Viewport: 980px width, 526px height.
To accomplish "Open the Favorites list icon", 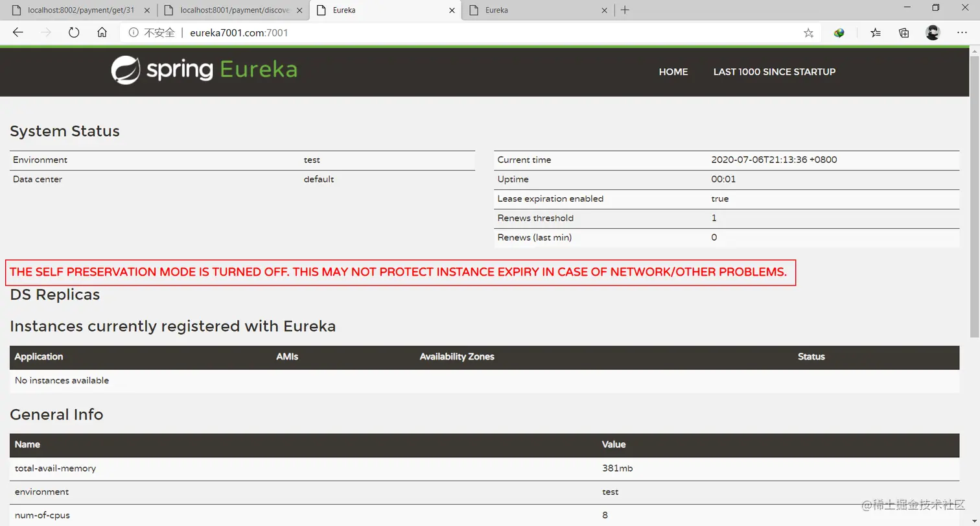I will 876,32.
